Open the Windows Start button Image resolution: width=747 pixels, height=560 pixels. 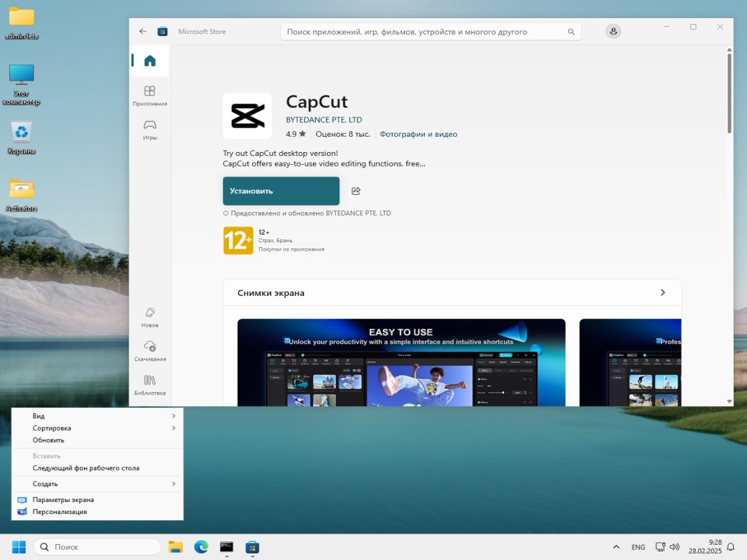coord(19,547)
